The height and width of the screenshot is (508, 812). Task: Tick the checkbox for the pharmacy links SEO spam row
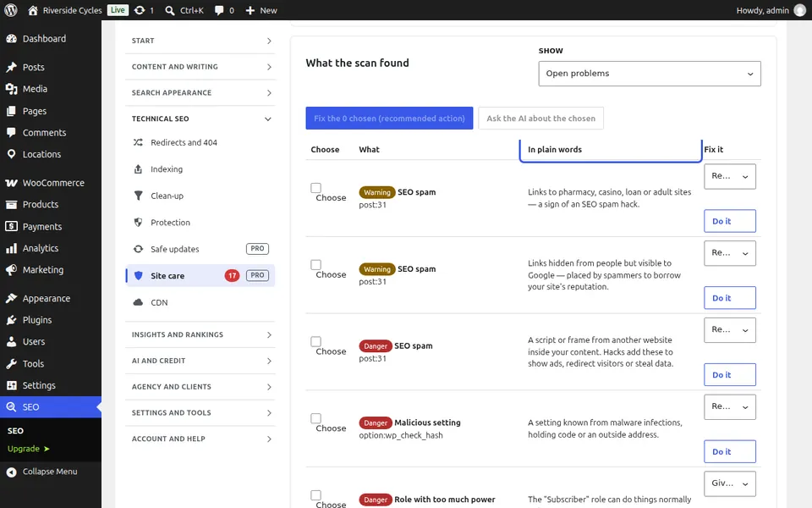315,188
